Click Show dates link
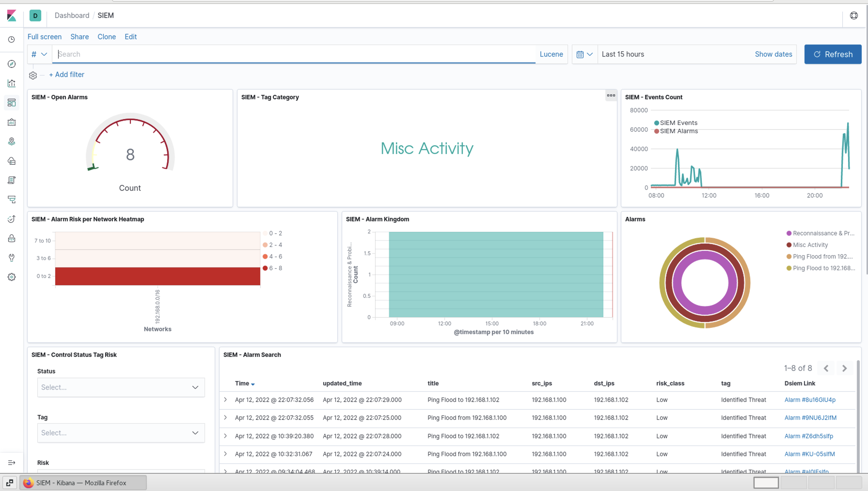868x491 pixels. (x=773, y=54)
